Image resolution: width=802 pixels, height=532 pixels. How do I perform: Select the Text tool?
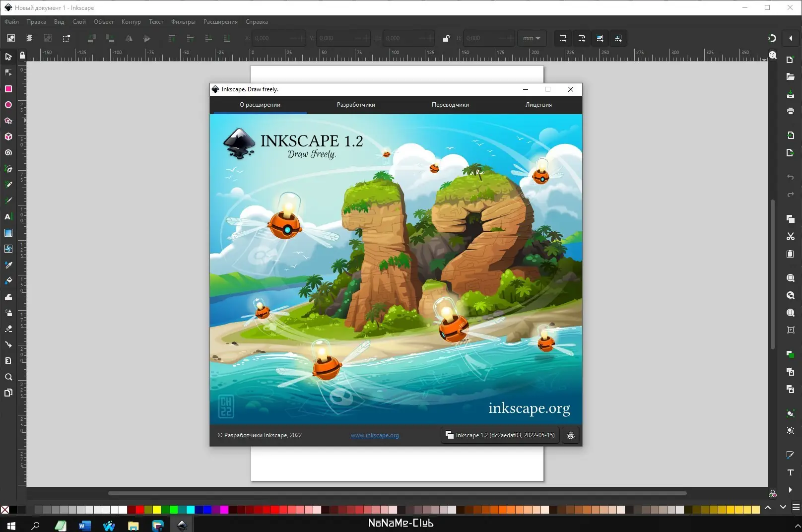pyautogui.click(x=8, y=217)
